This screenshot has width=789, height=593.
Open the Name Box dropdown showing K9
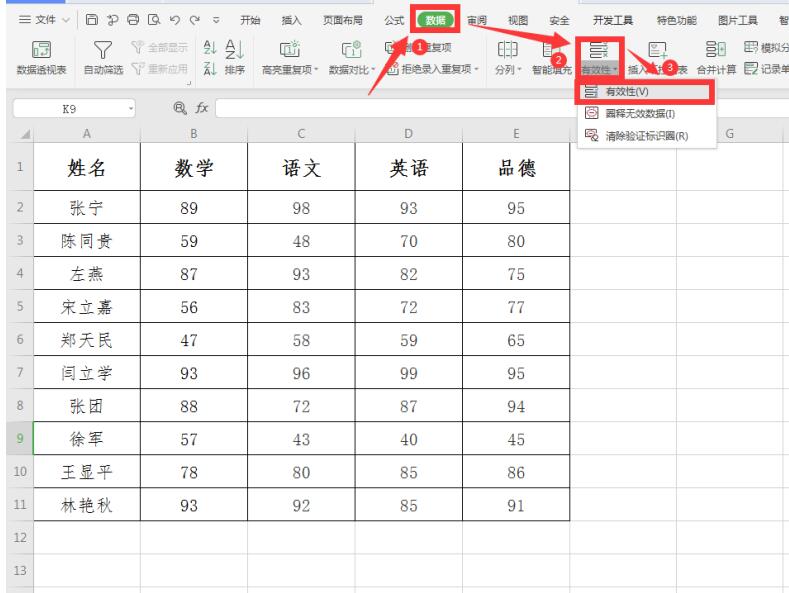[130, 108]
